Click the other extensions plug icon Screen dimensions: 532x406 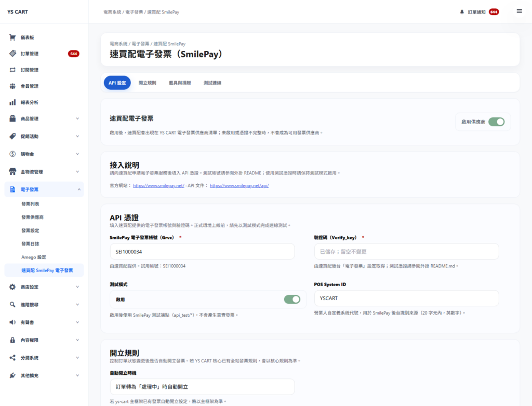click(x=12, y=375)
